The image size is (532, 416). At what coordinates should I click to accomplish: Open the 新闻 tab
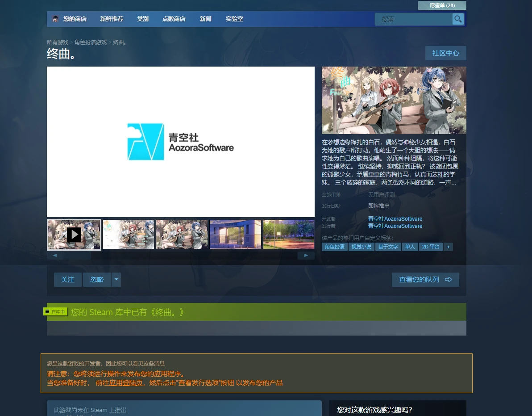pyautogui.click(x=206, y=19)
